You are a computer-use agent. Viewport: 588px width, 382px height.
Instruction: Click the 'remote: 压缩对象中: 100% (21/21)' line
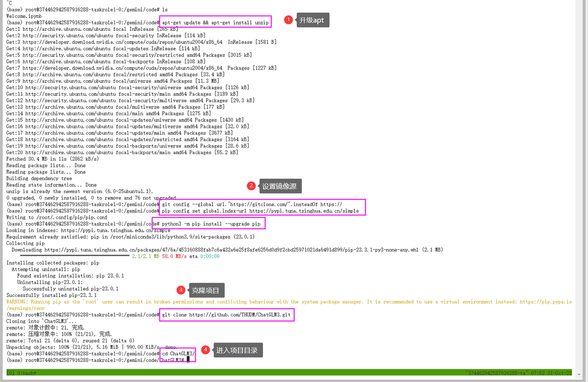tap(59, 334)
